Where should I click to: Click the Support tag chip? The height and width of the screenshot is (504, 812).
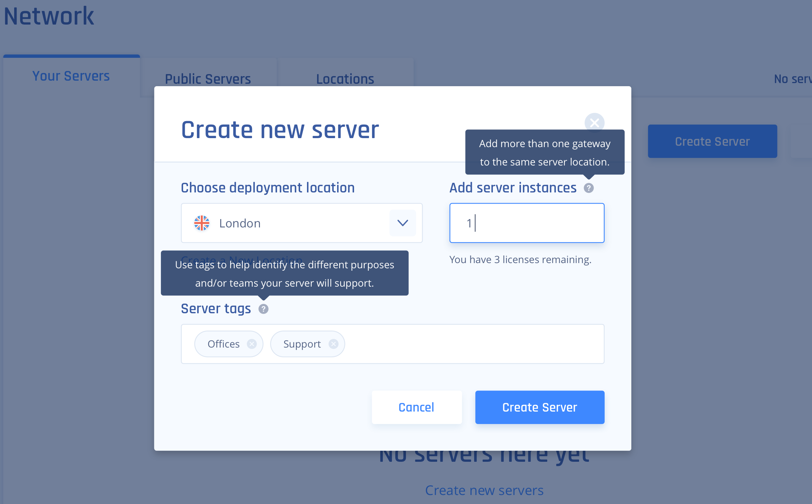pos(302,344)
